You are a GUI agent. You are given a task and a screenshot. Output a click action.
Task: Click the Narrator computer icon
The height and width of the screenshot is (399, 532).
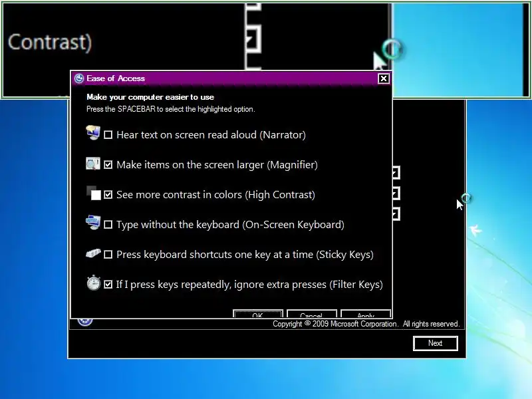point(93,132)
